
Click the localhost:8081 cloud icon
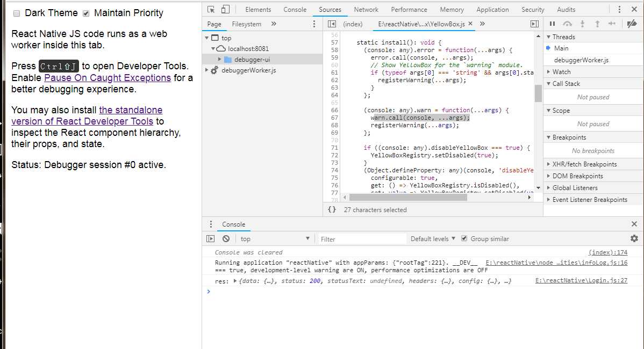221,48
